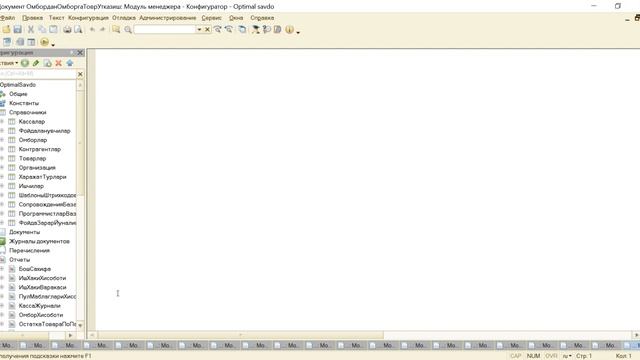640x360 pixels.
Task: Select the ОмборХисоботи report
Action: pos(41,315)
